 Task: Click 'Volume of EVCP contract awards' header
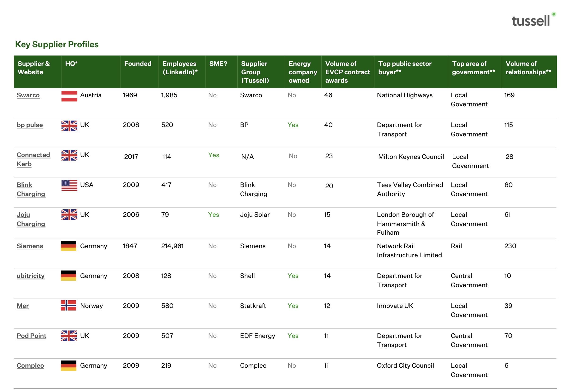click(348, 72)
